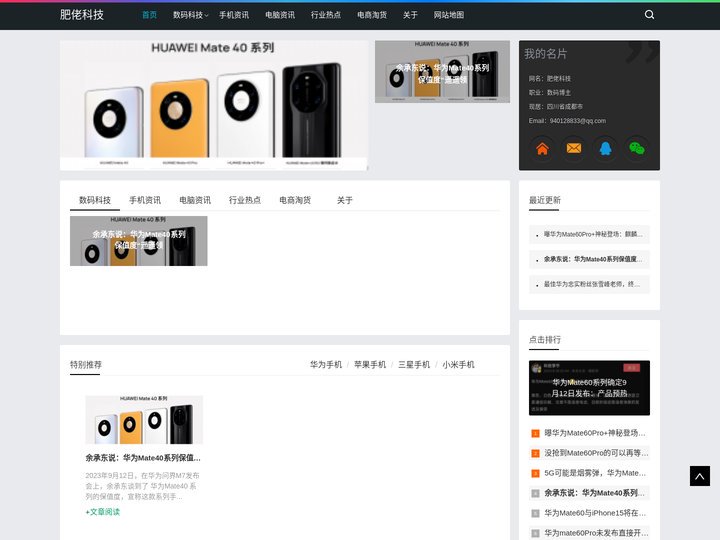Select the 手机资讯 content tab
This screenshot has height=540, width=720.
tap(145, 200)
